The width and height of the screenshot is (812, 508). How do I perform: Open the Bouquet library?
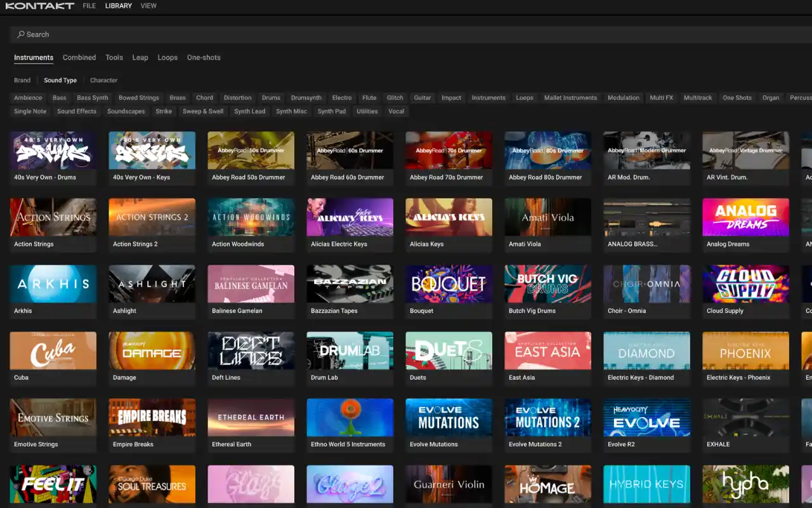pos(449,292)
